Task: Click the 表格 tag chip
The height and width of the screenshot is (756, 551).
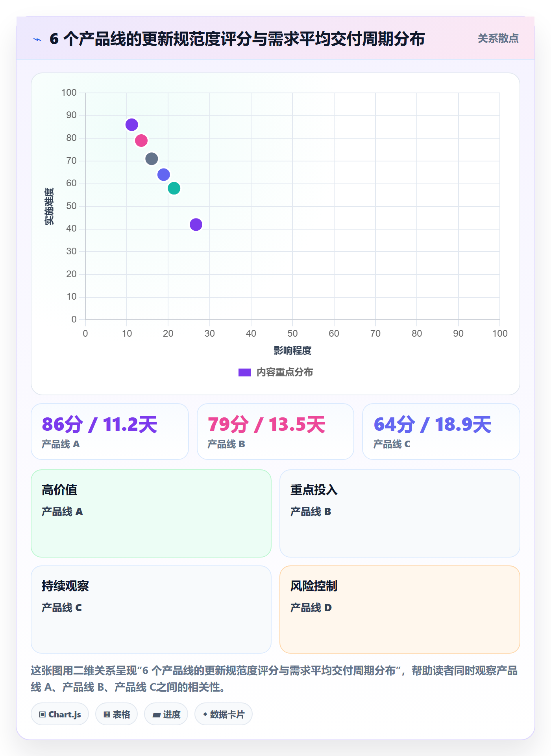Action: pos(116,714)
